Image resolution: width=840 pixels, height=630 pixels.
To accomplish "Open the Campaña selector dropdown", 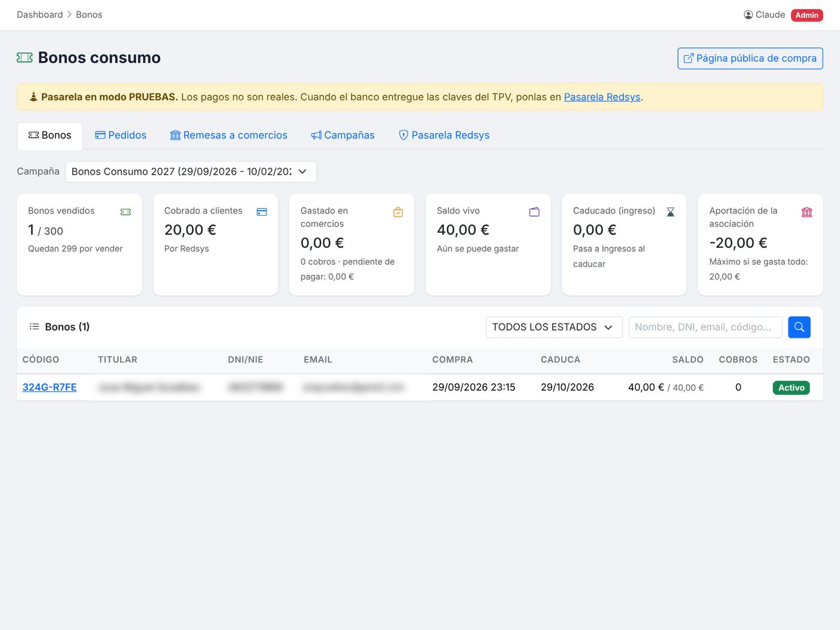I will 191,172.
